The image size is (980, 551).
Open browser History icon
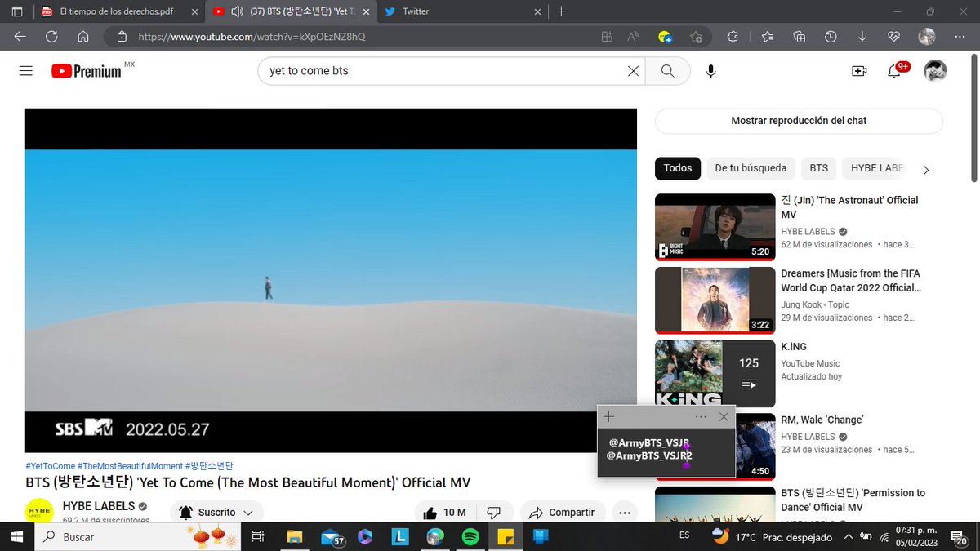[831, 37]
